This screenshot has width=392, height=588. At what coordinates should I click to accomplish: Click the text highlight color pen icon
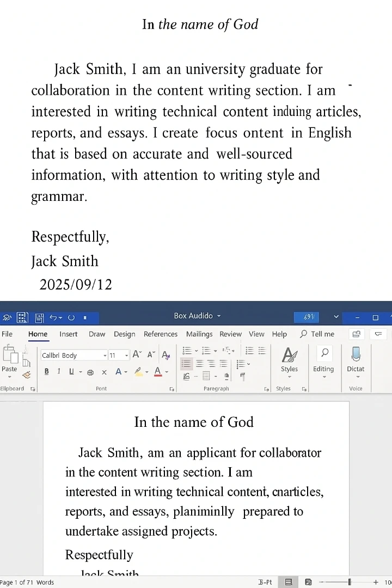coord(139,372)
